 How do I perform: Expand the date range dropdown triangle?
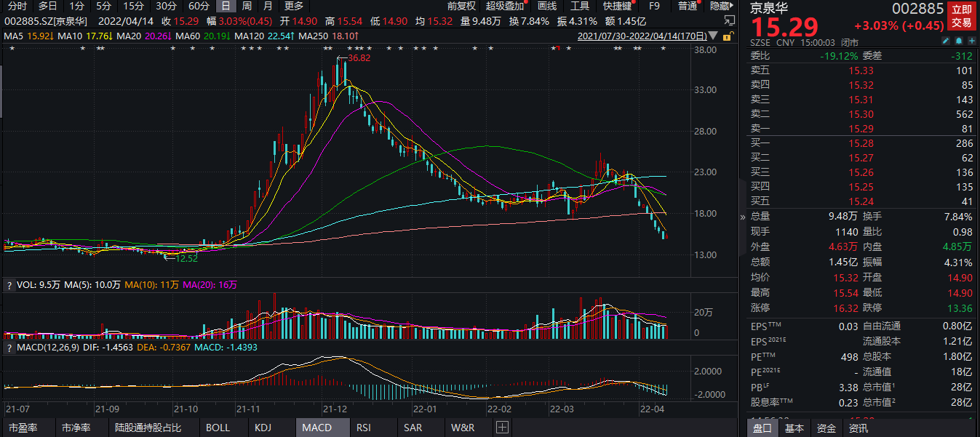click(711, 36)
